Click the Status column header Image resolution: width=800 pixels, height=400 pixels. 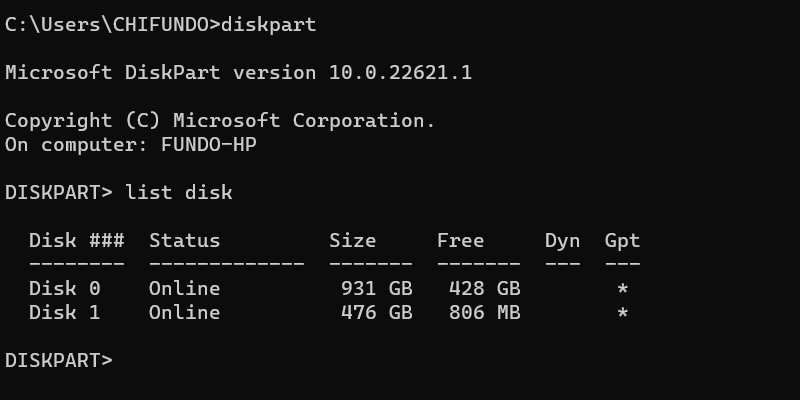(184, 240)
